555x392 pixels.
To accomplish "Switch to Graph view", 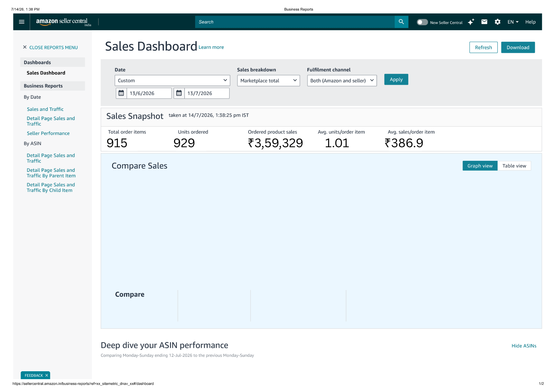I will tap(480, 166).
